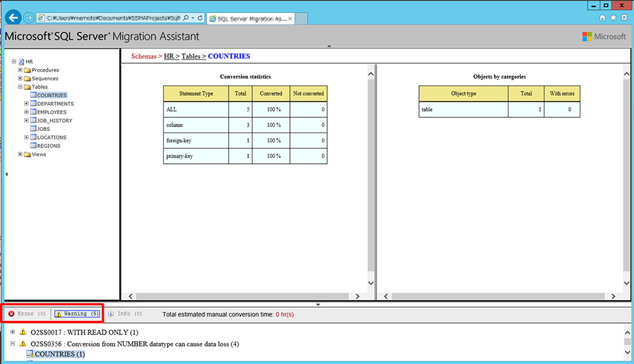The width and height of the screenshot is (634, 364).
Task: Expand the JOB_HISTORY table node
Action: [x=26, y=121]
